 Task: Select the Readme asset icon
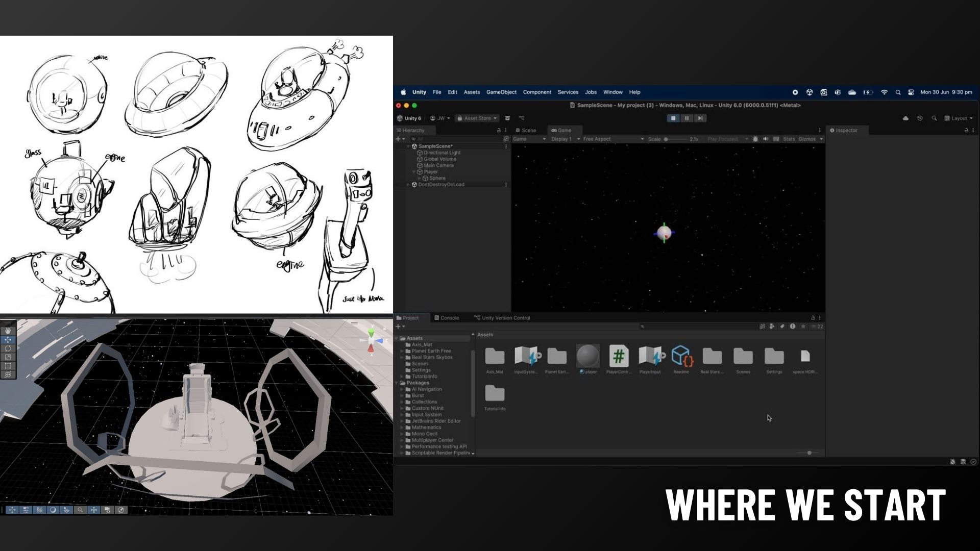[x=681, y=357]
